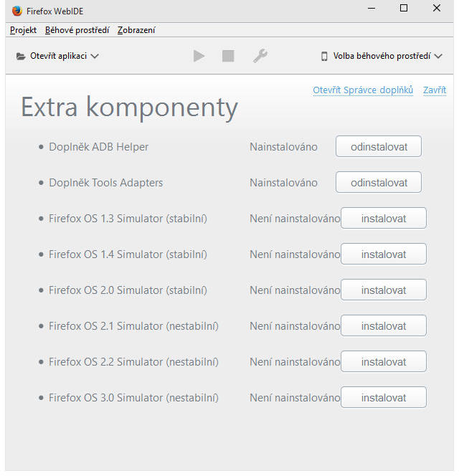Install Firefox OS 3.0 Simulator

tap(384, 397)
